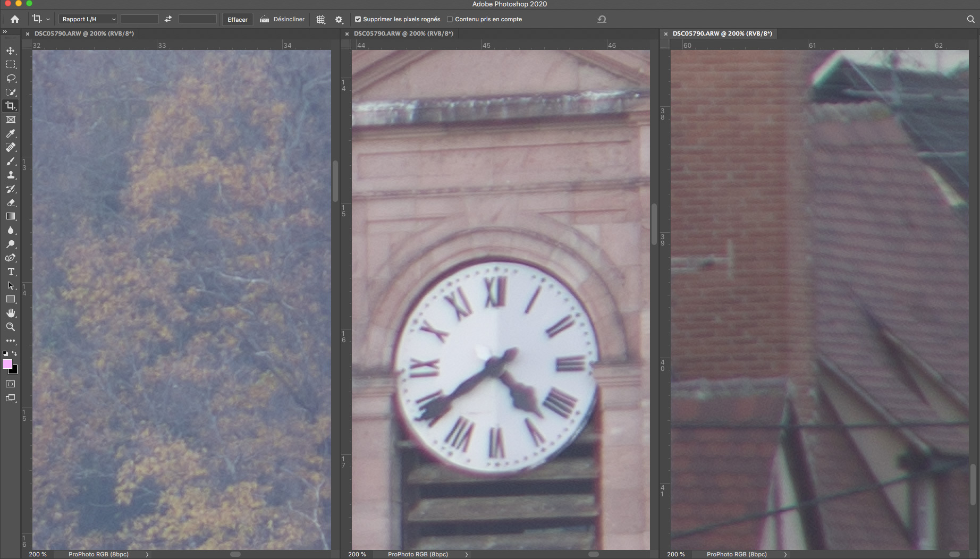Viewport: 980px width, 559px height.
Task: Toggle Quick Mask mode
Action: pyautogui.click(x=11, y=384)
